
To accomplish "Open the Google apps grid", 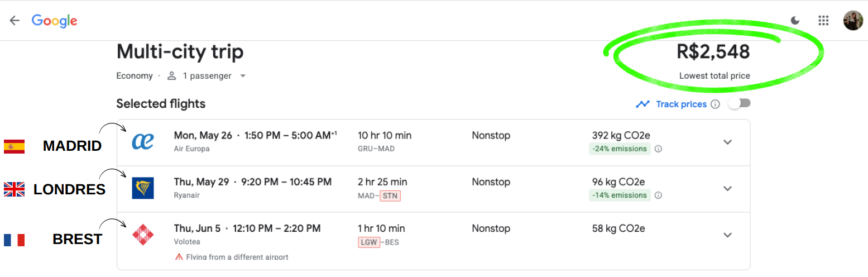I will (823, 21).
